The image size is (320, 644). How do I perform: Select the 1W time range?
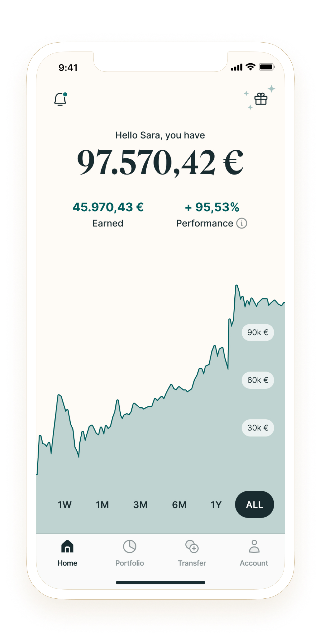point(65,505)
